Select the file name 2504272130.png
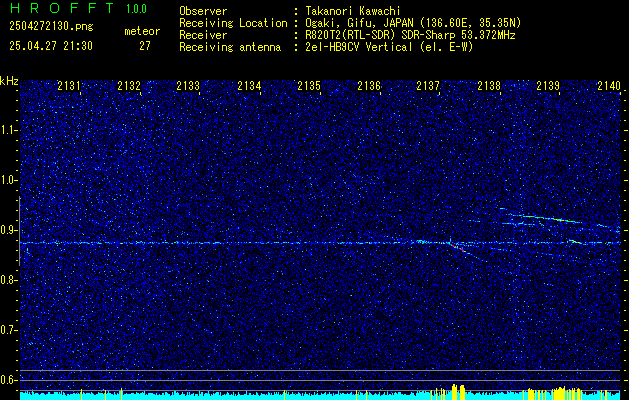 pyautogui.click(x=51, y=26)
